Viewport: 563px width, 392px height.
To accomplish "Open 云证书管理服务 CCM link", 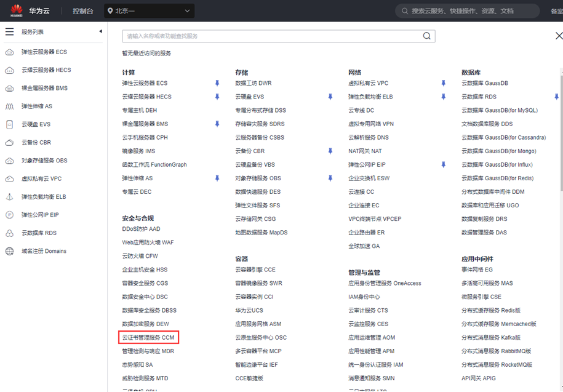I will [x=148, y=338].
